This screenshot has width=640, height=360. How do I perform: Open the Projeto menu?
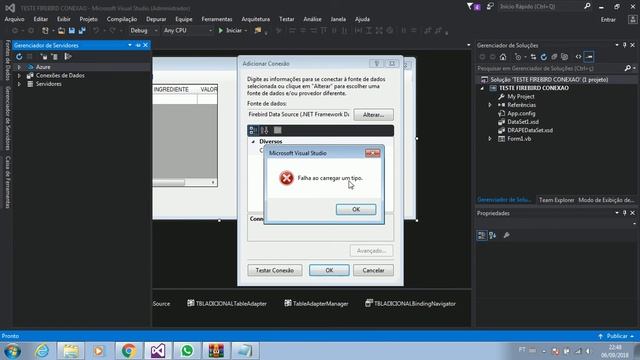[x=89, y=19]
